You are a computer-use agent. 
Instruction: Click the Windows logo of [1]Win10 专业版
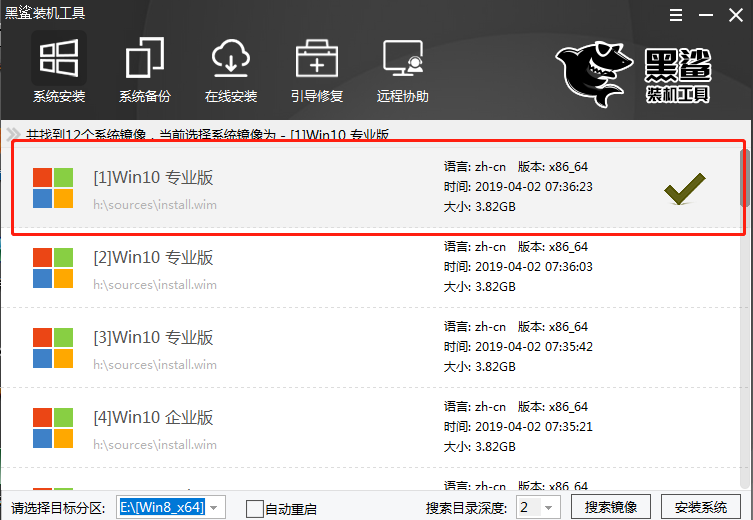pos(53,188)
